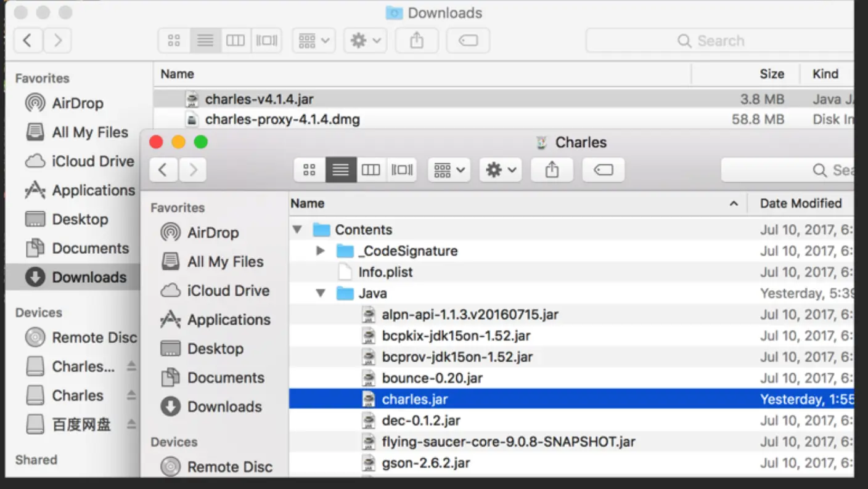
Task: Switch Downloads window to list view
Action: coord(205,41)
